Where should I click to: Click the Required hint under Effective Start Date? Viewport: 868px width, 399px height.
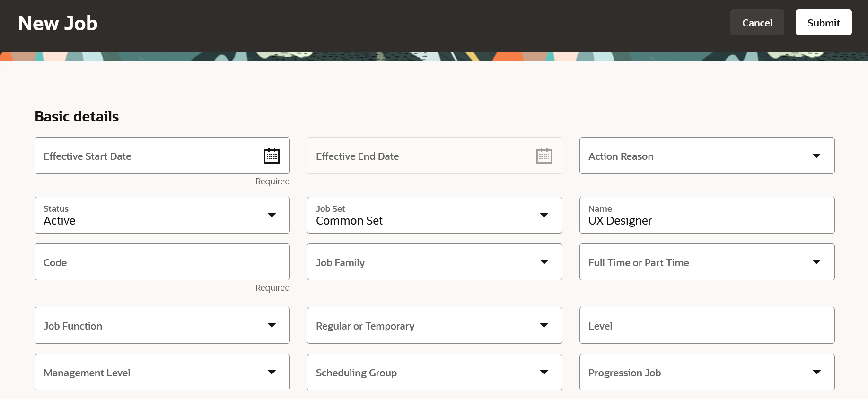tap(272, 181)
